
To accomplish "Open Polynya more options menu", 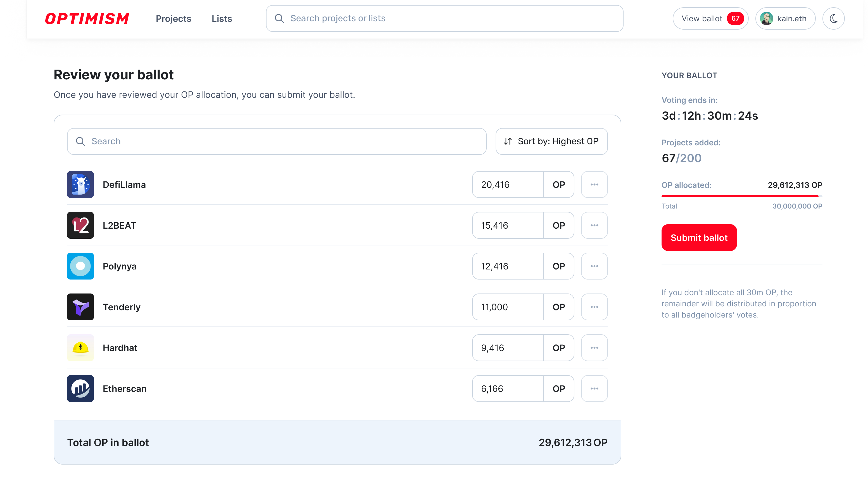I will pos(594,266).
